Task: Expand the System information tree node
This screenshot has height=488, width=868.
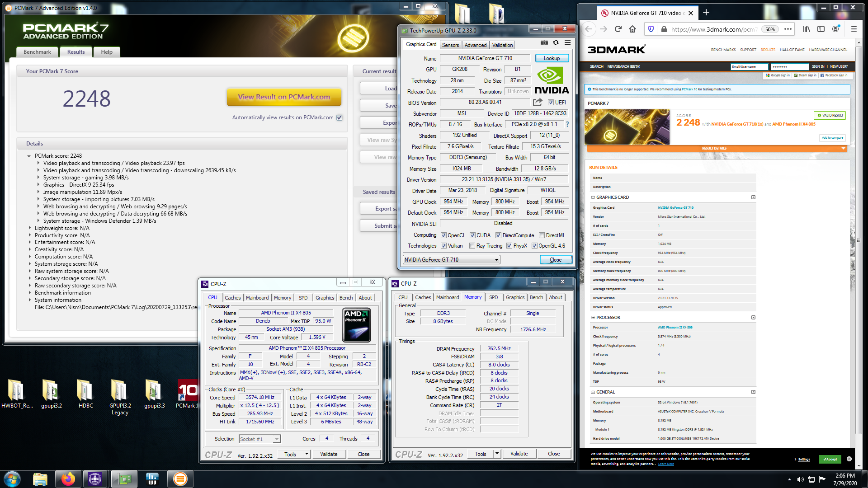Action: (x=30, y=300)
